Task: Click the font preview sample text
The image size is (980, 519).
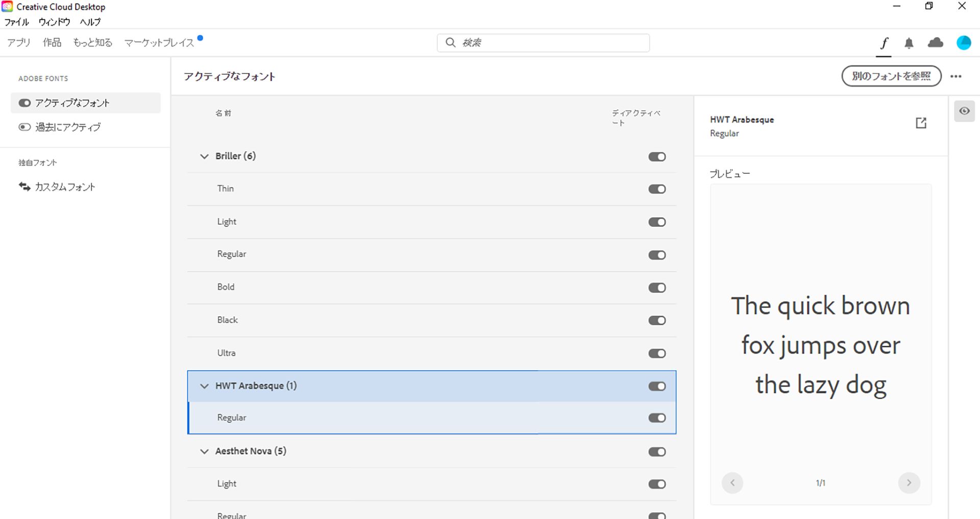Action: 821,345
